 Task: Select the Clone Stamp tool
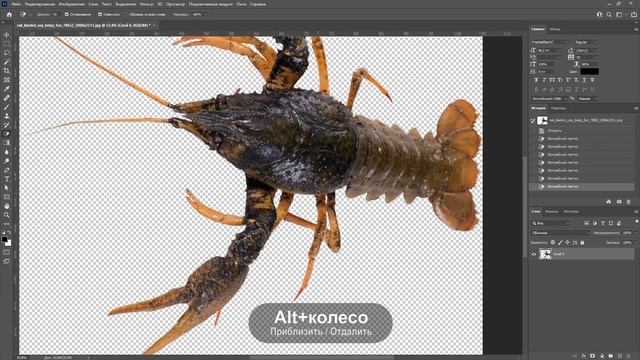pyautogui.click(x=7, y=116)
